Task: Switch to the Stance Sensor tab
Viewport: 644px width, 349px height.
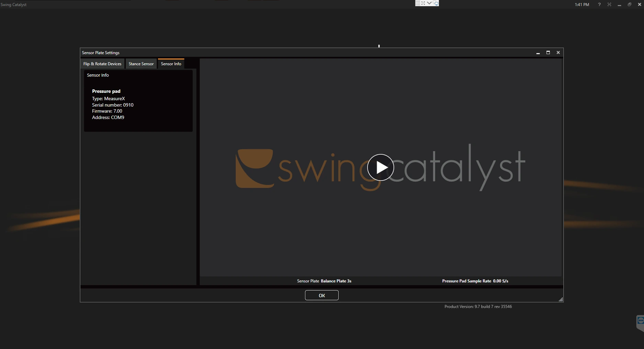Action: 141,64
